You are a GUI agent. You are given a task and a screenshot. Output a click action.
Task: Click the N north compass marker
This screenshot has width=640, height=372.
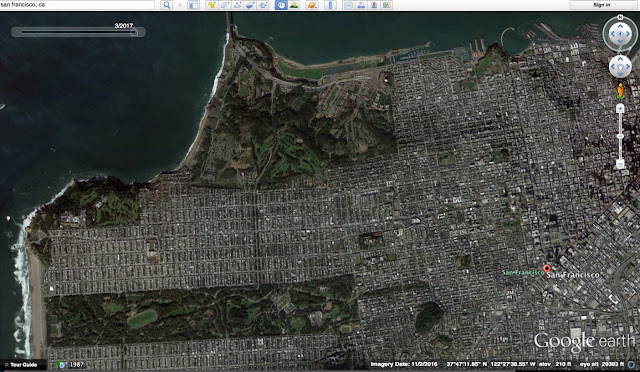coord(620,17)
